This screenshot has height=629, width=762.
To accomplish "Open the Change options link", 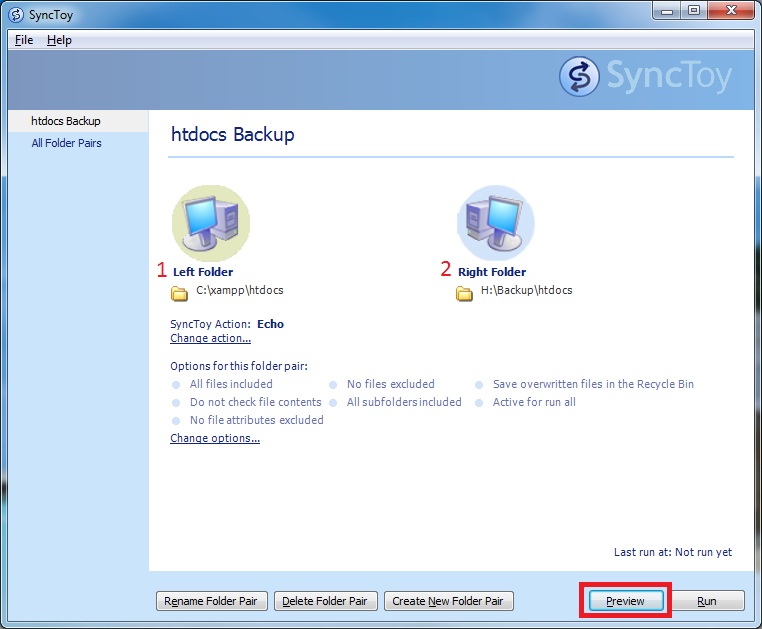I will [x=215, y=438].
